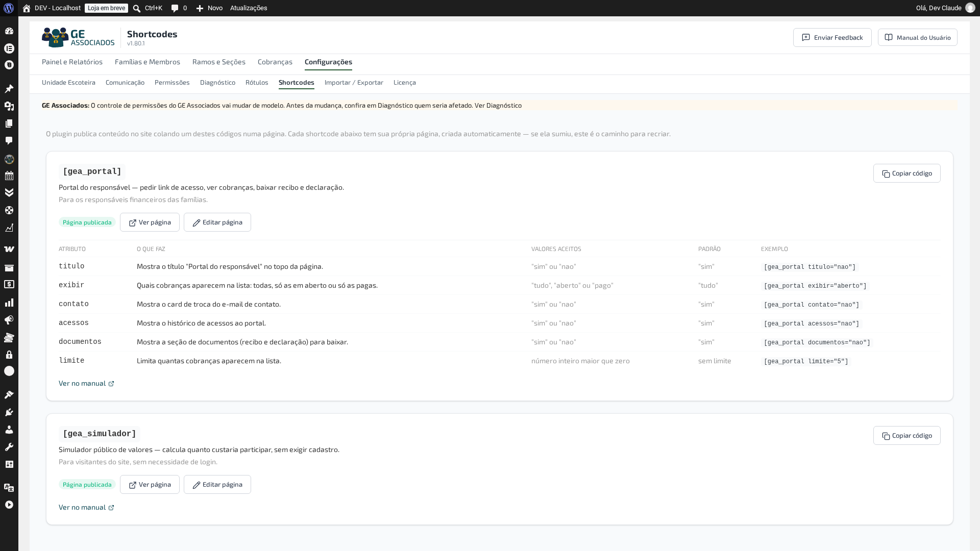The height and width of the screenshot is (551, 980).
Task: Open the WooCommerce icon in the sidebar
Action: click(x=9, y=249)
